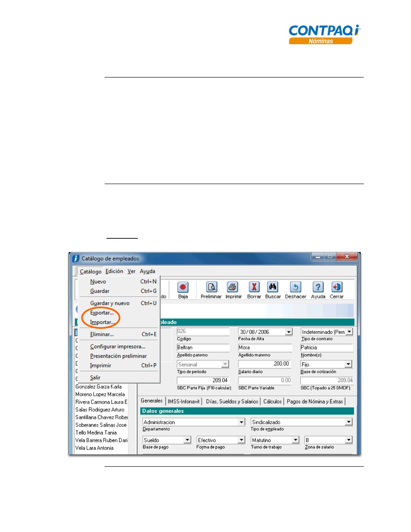Click the Baja toolbar icon

[183, 287]
